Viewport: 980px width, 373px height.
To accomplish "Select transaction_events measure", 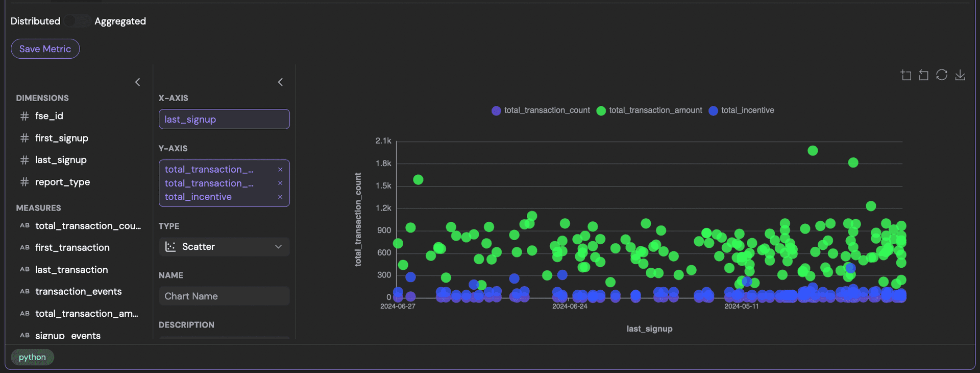I will coord(78,291).
